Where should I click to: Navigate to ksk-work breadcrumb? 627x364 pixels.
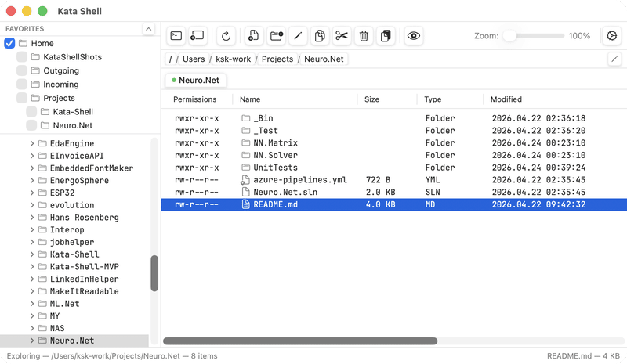[x=233, y=59]
